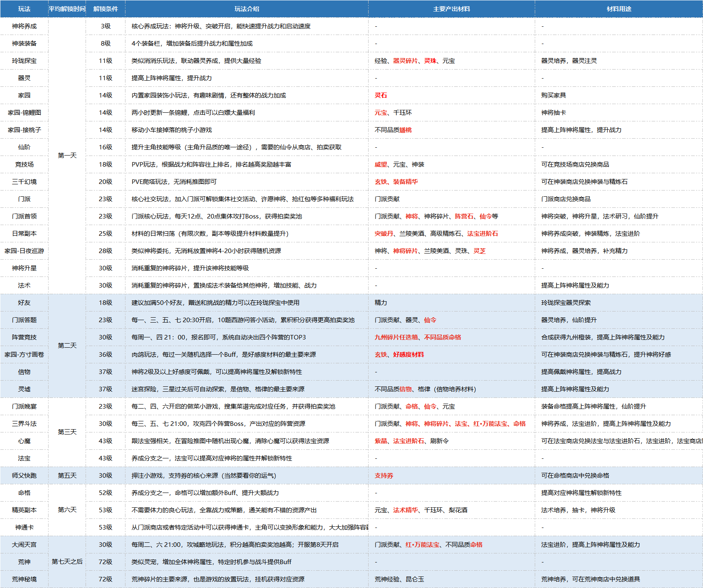Image resolution: width=703 pixels, height=588 pixels.
Task: Click the 玩法 column header
Action: (x=24, y=9)
